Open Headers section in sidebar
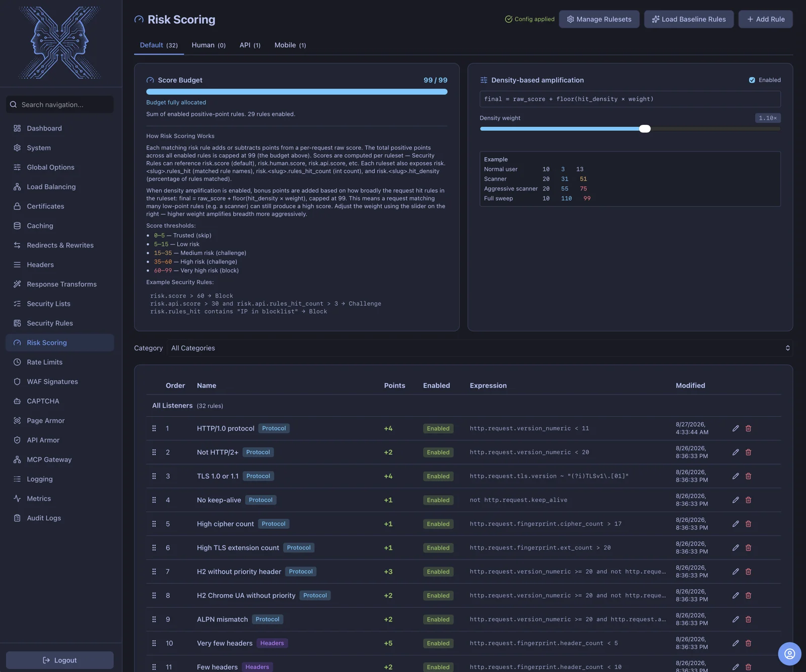Viewport: 806px width, 672px height. point(59,264)
